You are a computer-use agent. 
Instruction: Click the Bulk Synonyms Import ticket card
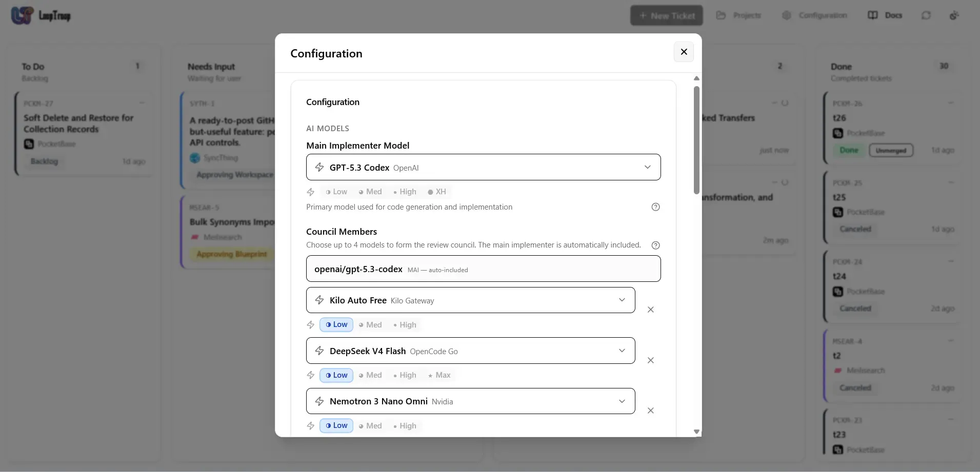[228, 232]
